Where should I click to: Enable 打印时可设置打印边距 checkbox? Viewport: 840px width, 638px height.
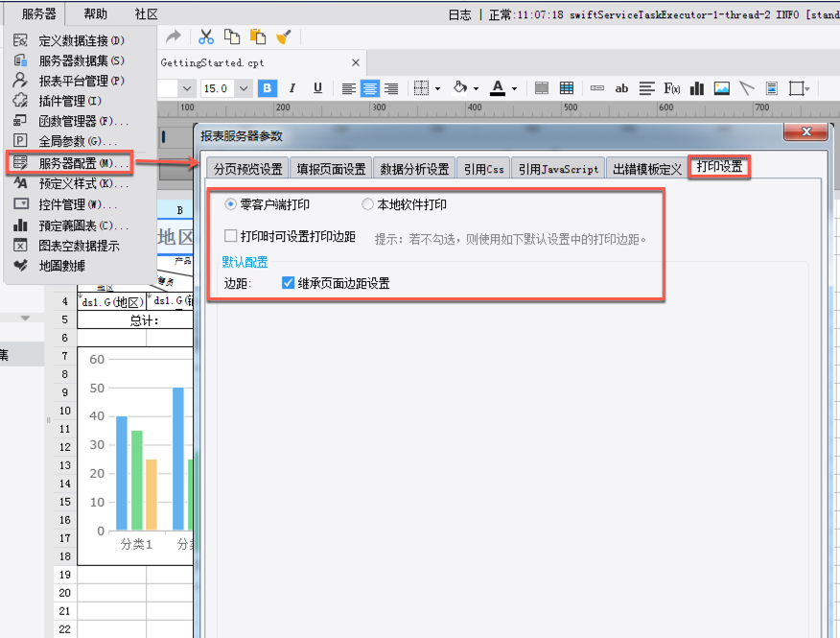(x=231, y=236)
